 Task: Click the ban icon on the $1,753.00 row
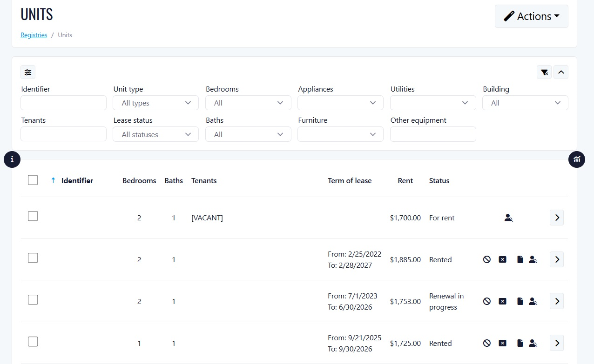tap(487, 301)
